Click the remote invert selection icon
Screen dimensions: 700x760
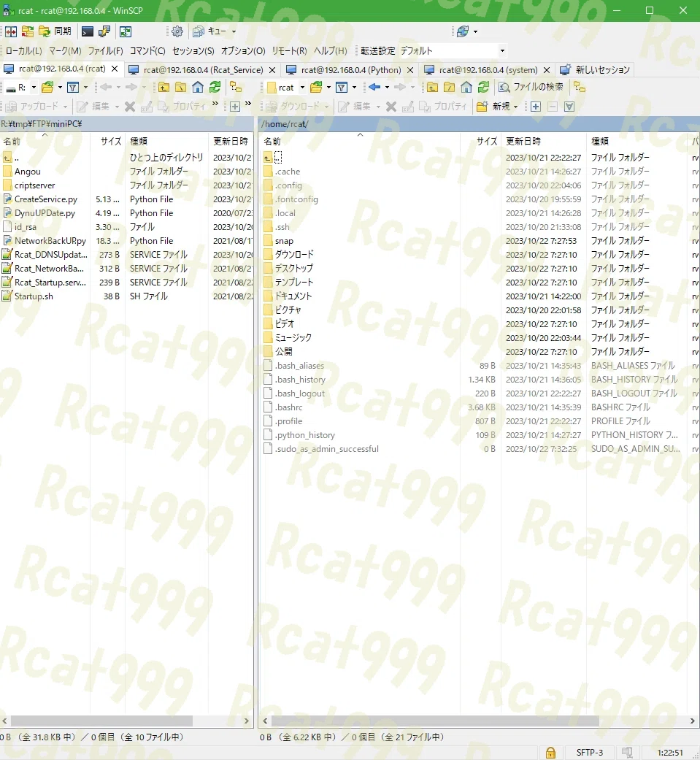click(569, 107)
